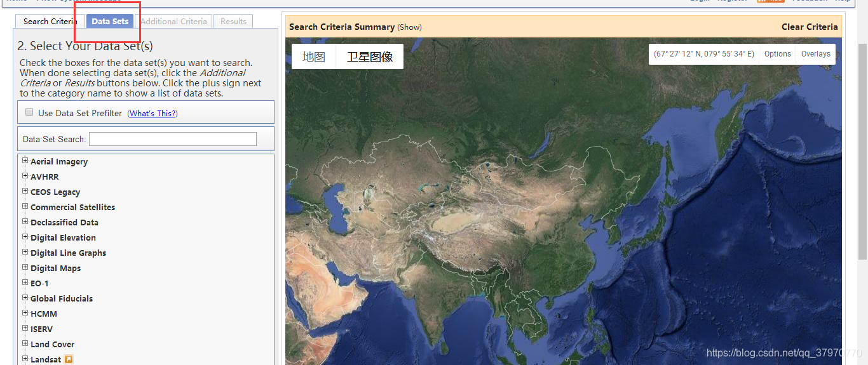Select the Data Sets tab
The image size is (868, 365).
pos(110,21)
